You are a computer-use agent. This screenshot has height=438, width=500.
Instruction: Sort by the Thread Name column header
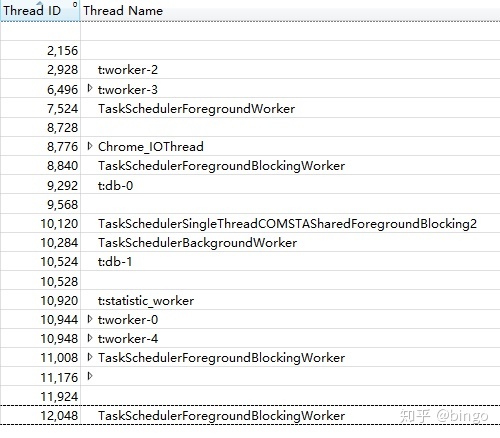coord(290,11)
